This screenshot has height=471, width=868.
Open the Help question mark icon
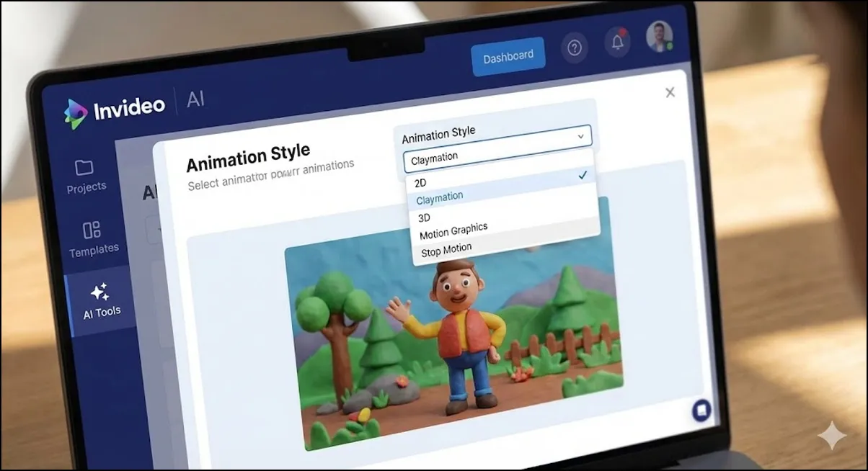pos(575,48)
